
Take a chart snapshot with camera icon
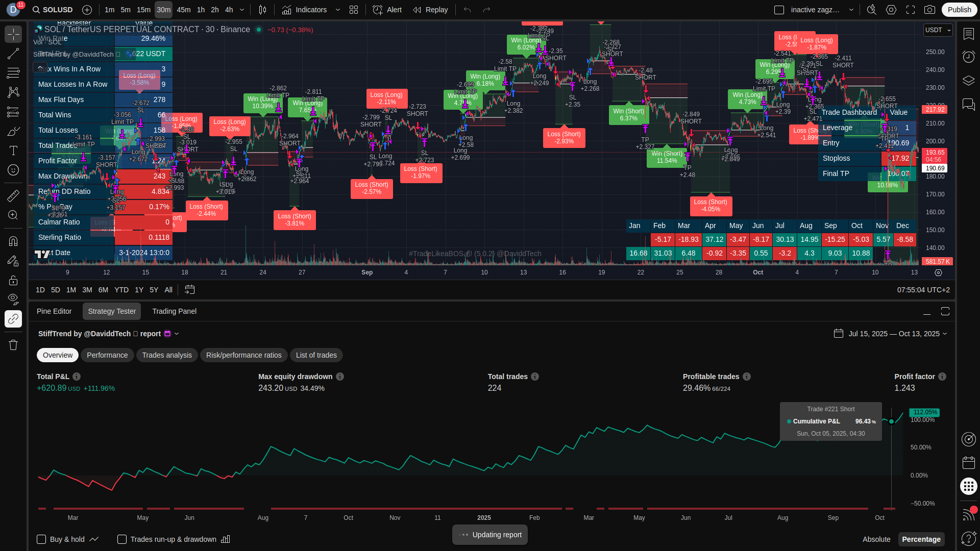click(930, 10)
